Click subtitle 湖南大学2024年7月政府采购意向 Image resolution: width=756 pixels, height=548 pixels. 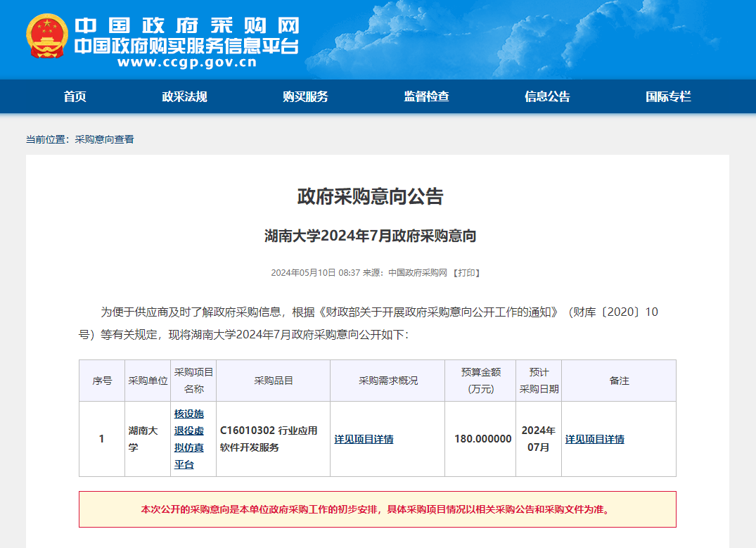371,236
